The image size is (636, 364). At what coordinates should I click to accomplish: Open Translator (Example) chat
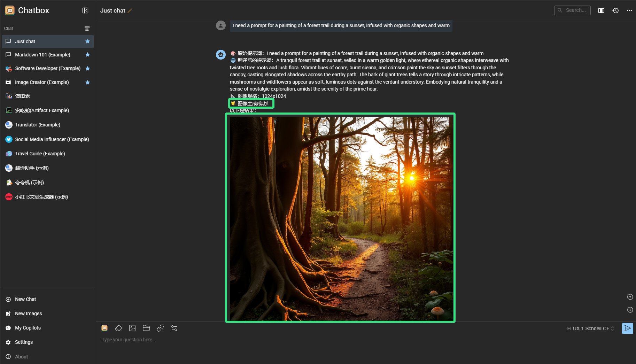(x=48, y=125)
